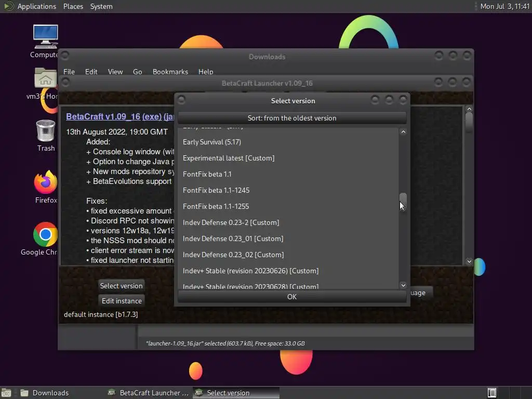Screen dimensions: 532x399
Task: Click the MATE logo icon beside Applications
Action: pyautogui.click(x=8, y=6)
